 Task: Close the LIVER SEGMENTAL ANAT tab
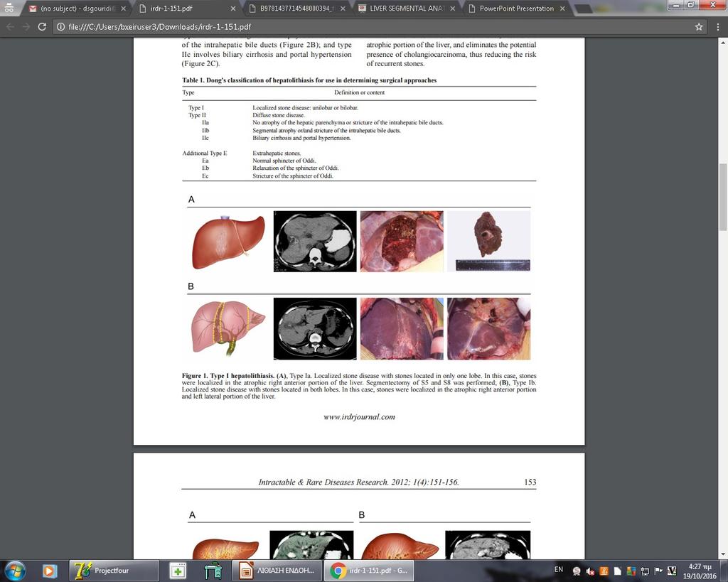452,9
